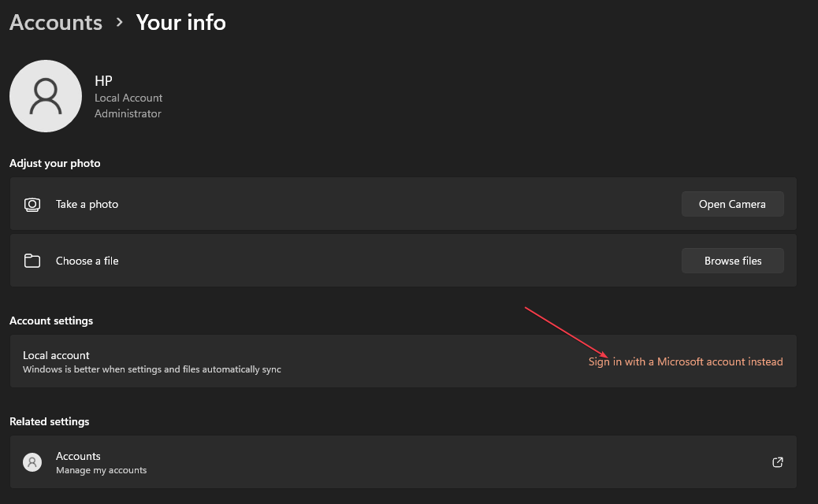Click the 'Account settings' section heading

[51, 321]
